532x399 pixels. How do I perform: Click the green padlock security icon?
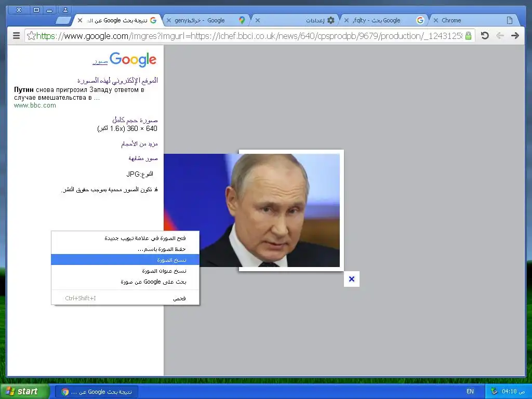click(468, 36)
